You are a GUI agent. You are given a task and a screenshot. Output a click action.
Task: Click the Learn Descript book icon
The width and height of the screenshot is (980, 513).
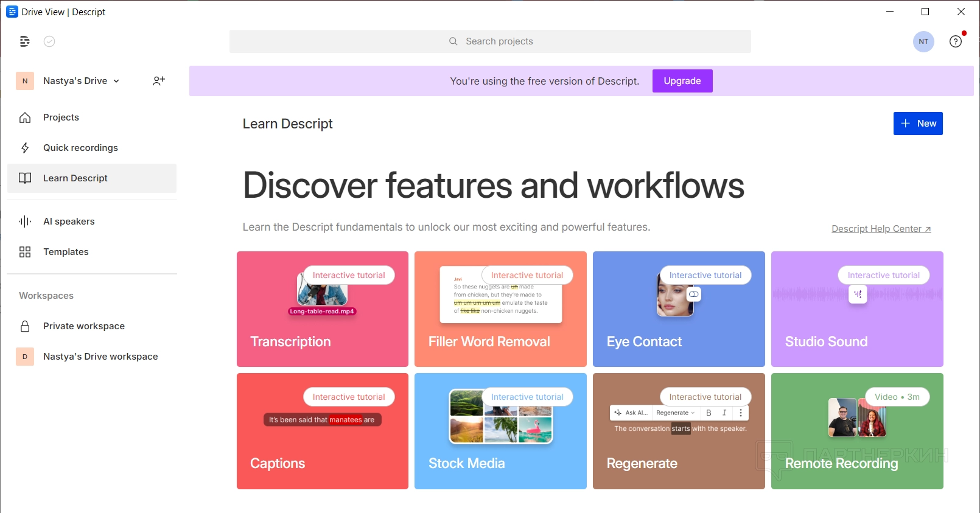pyautogui.click(x=25, y=178)
